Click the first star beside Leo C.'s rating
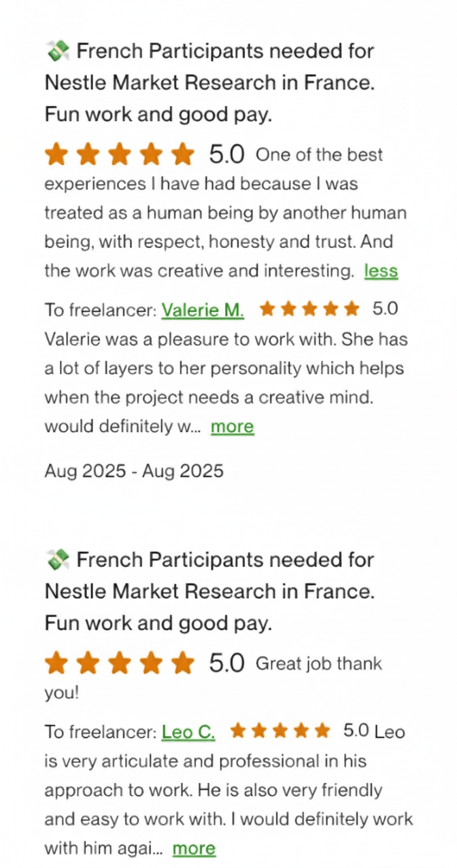The height and width of the screenshot is (868, 457). tap(238, 731)
